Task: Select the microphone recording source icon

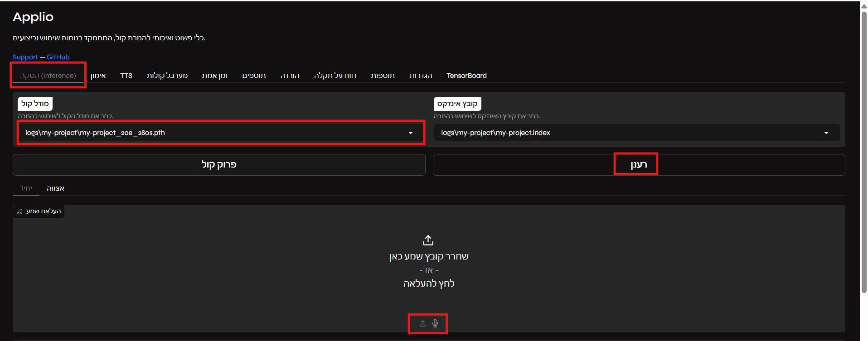Action: 435,323
